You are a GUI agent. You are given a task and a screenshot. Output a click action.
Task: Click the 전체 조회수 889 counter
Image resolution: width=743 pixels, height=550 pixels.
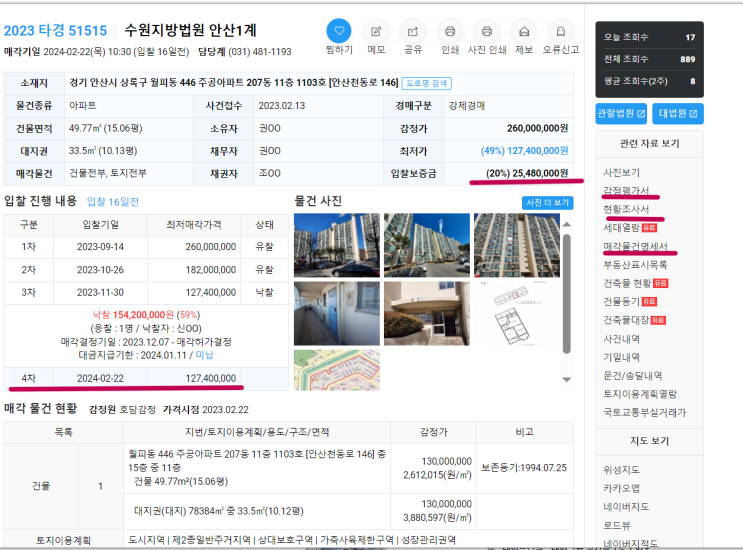point(649,59)
